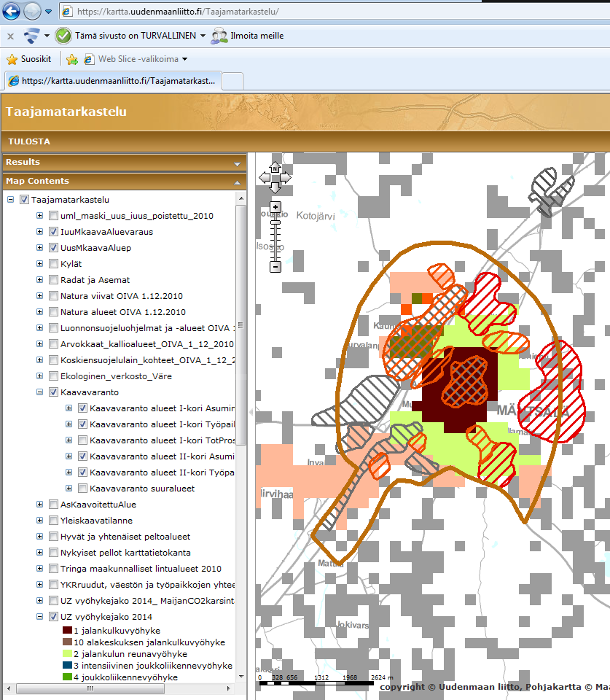Click the TULOSTA print menu item
This screenshot has height=700, width=610.
point(29,141)
